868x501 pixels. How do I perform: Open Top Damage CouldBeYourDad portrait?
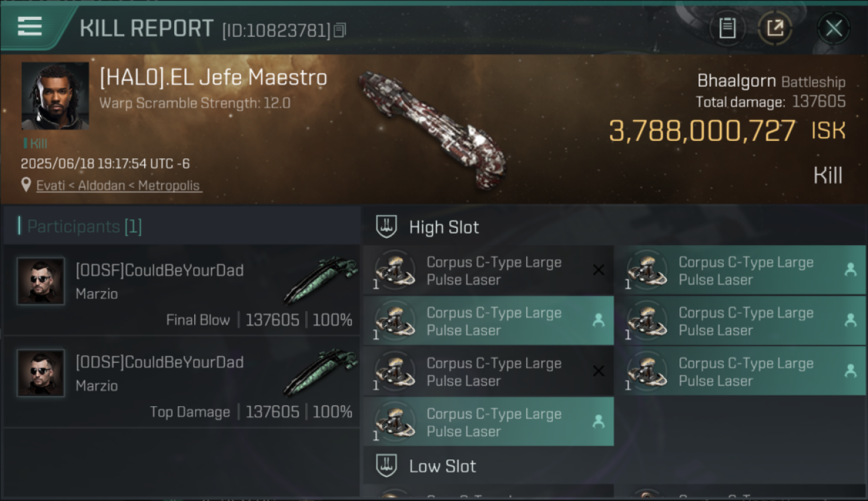[41, 373]
